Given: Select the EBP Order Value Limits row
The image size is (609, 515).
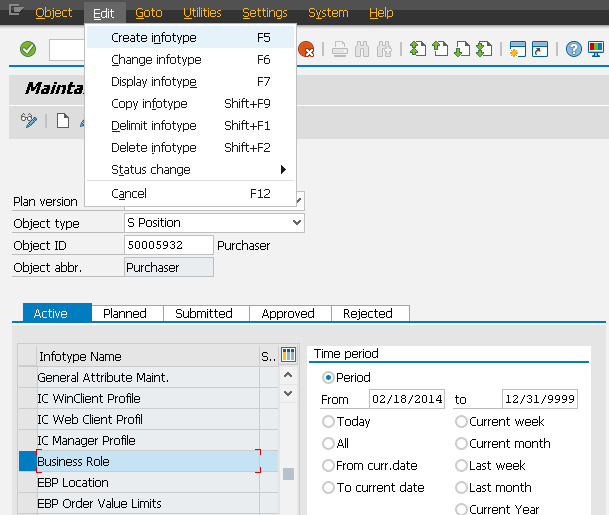Looking at the screenshot, I should coord(148,504).
